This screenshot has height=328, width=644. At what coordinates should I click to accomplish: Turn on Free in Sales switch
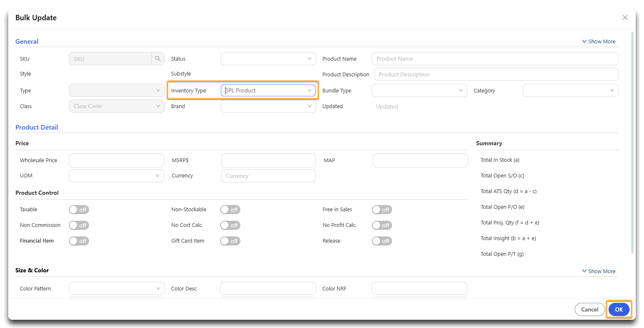click(382, 210)
